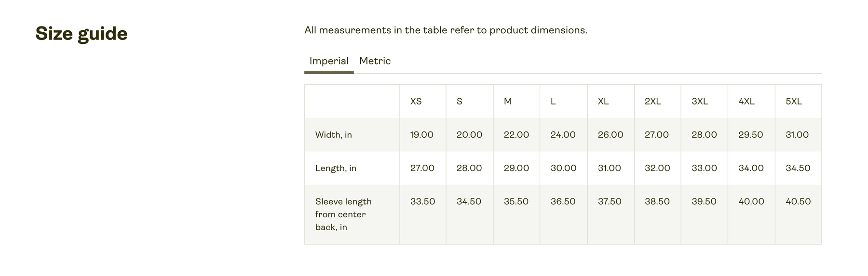Click width value 20.00 for S

coord(470,135)
